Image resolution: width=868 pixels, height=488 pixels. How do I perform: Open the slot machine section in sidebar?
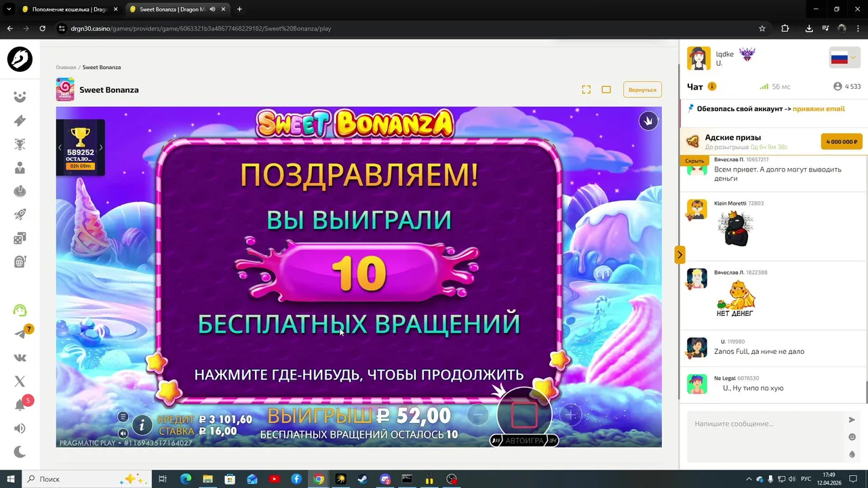[20, 262]
